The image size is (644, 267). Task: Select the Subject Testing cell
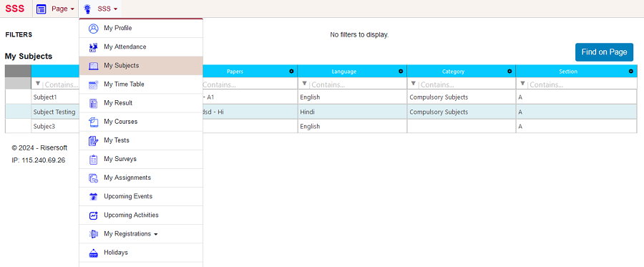point(55,112)
